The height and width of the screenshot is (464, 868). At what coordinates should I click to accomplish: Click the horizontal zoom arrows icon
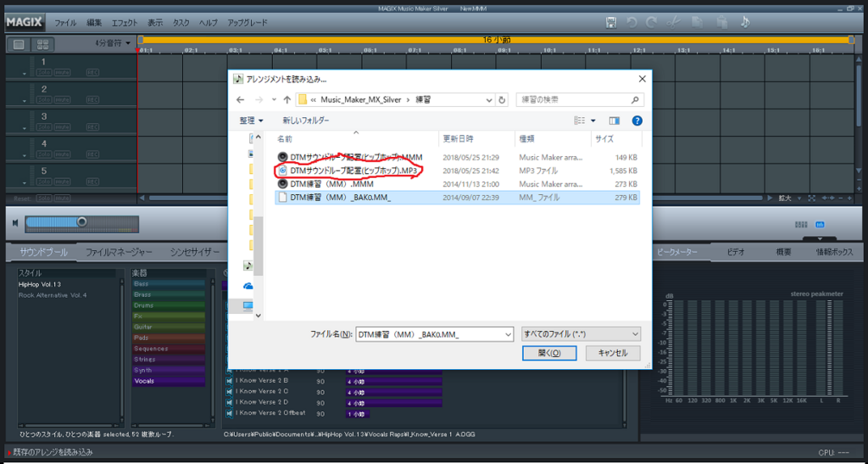point(828,198)
